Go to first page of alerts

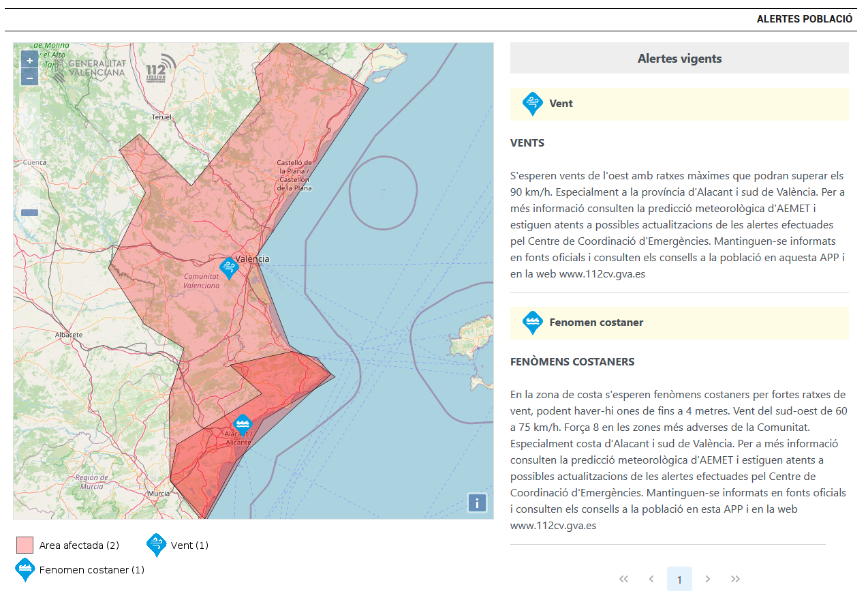pos(623,579)
